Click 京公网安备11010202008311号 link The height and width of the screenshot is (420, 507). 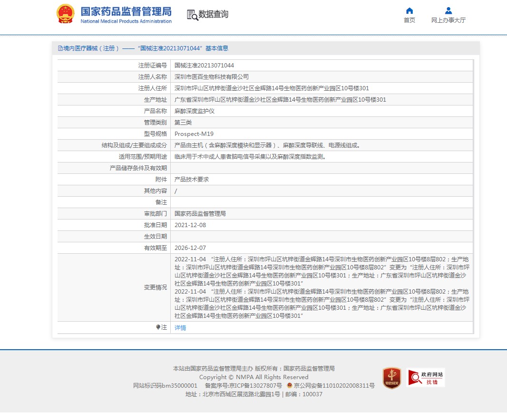(x=334, y=385)
